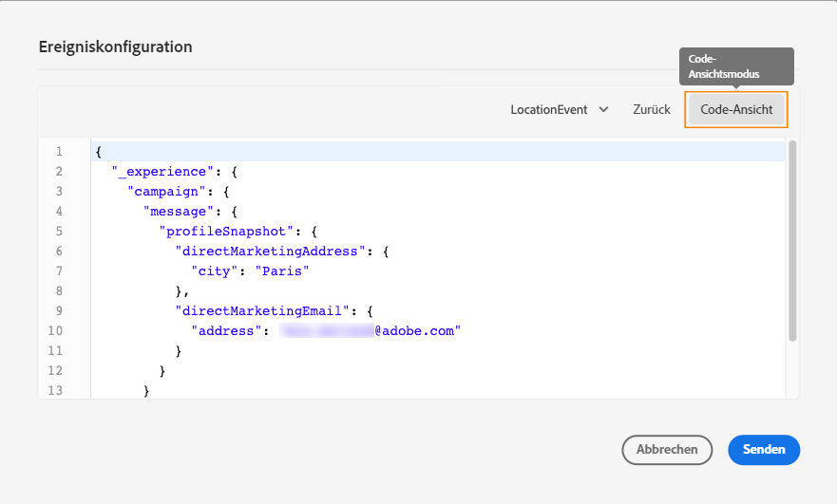
Task: Toggle the Code-Ansicht view button
Action: [x=736, y=109]
